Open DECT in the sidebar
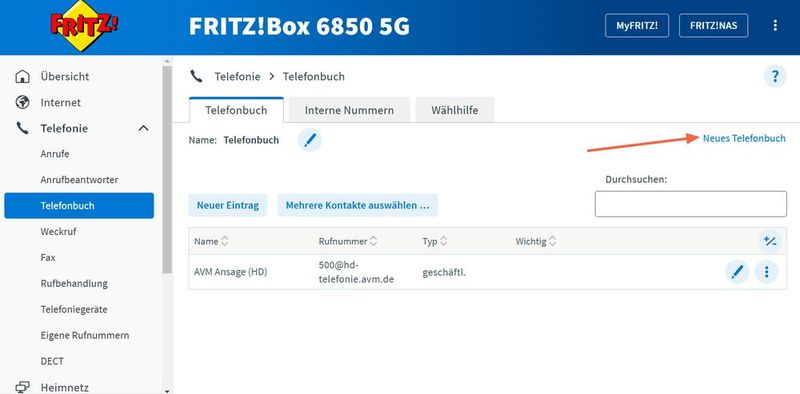Viewport: 800px width, 394px height. [52, 361]
